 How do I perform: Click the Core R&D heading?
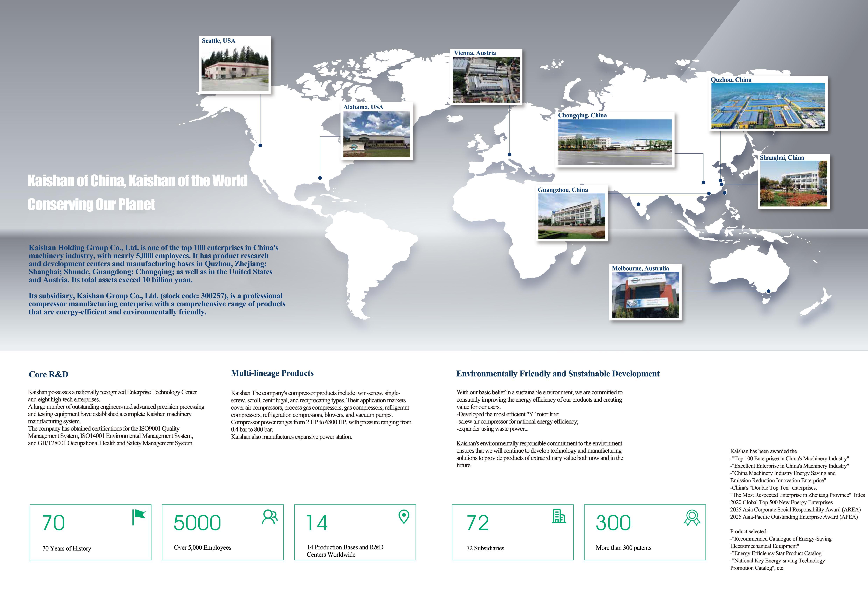[x=49, y=375]
